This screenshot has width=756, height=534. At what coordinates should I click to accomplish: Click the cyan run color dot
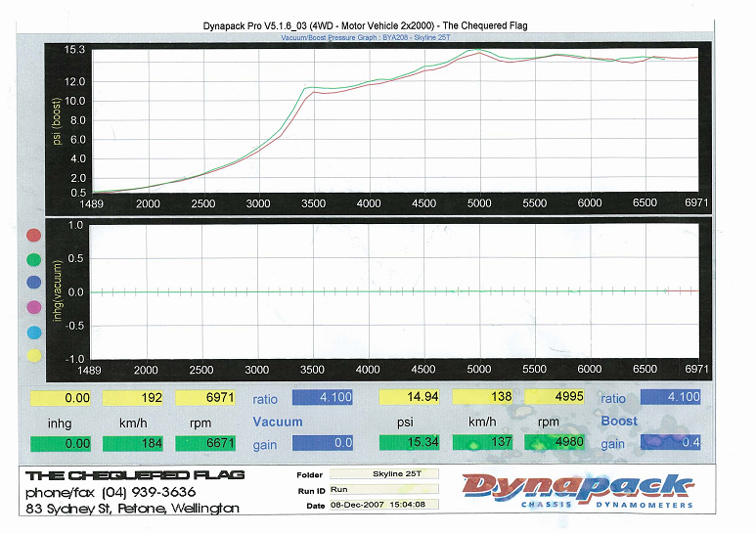pos(34,331)
